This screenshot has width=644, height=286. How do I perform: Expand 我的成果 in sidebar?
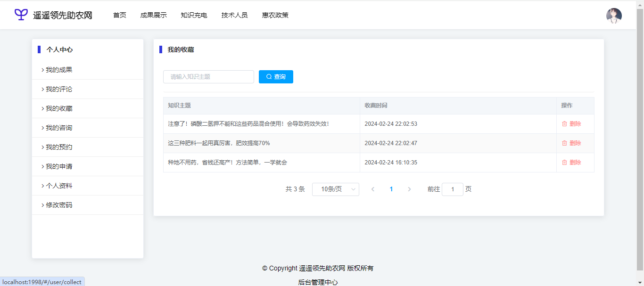click(x=59, y=70)
